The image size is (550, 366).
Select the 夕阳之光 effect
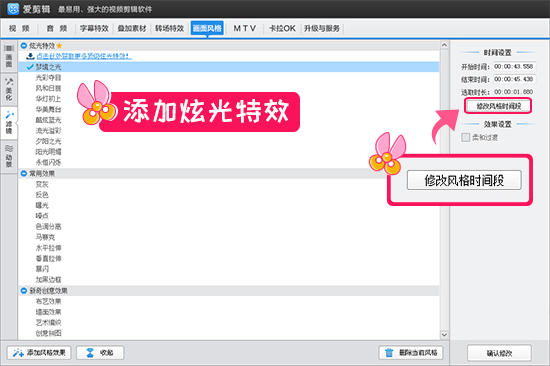(x=48, y=141)
